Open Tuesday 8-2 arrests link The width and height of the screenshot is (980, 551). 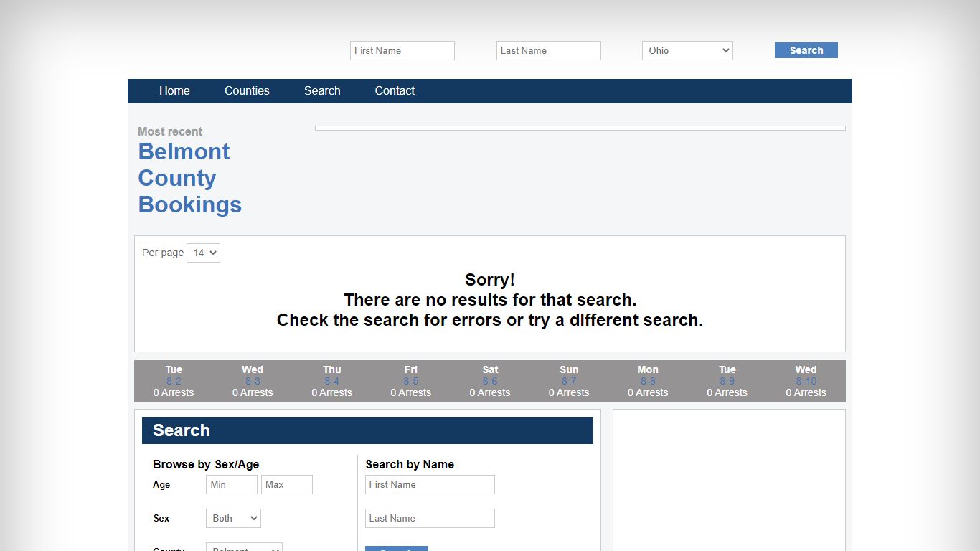coord(174,381)
